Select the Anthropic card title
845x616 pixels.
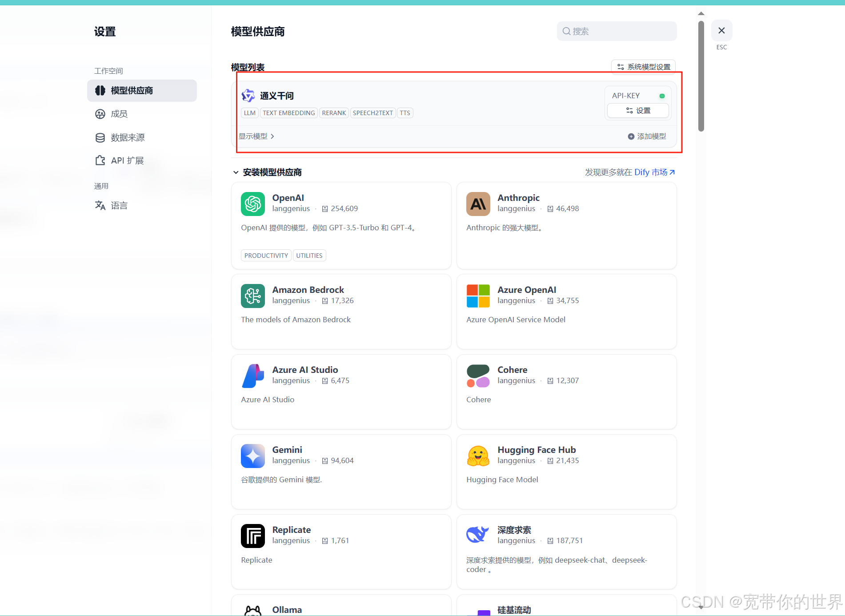518,198
